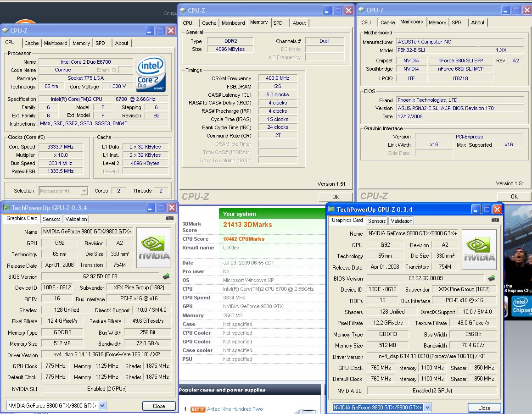Click the Core Speed 3333.7 MHz field

point(61,147)
